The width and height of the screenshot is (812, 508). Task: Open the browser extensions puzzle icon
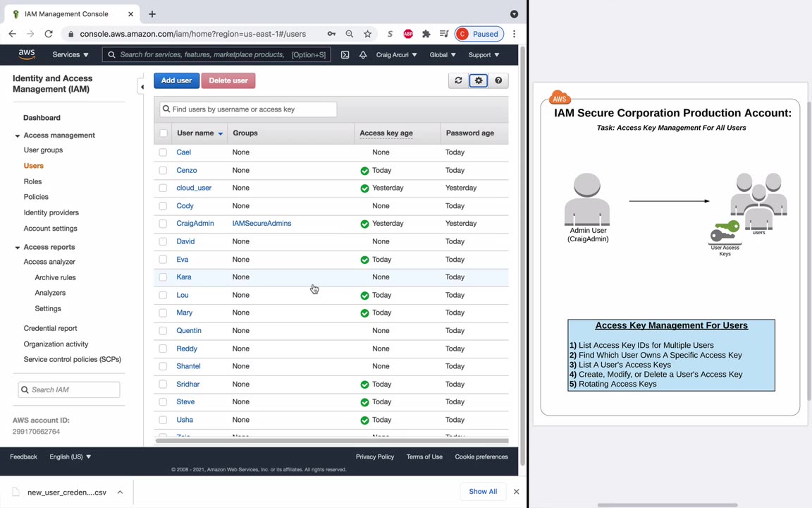tap(426, 34)
